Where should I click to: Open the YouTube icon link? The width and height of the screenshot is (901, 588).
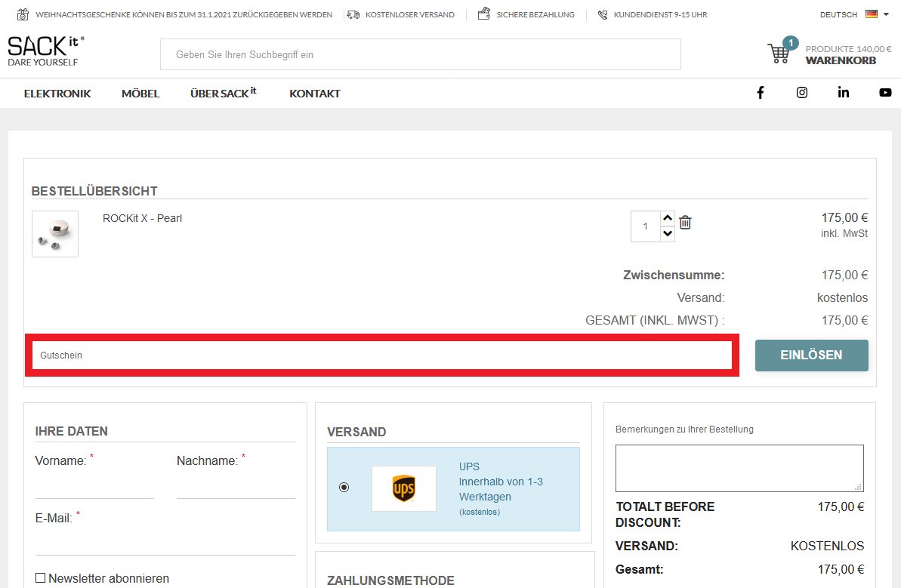coord(885,92)
